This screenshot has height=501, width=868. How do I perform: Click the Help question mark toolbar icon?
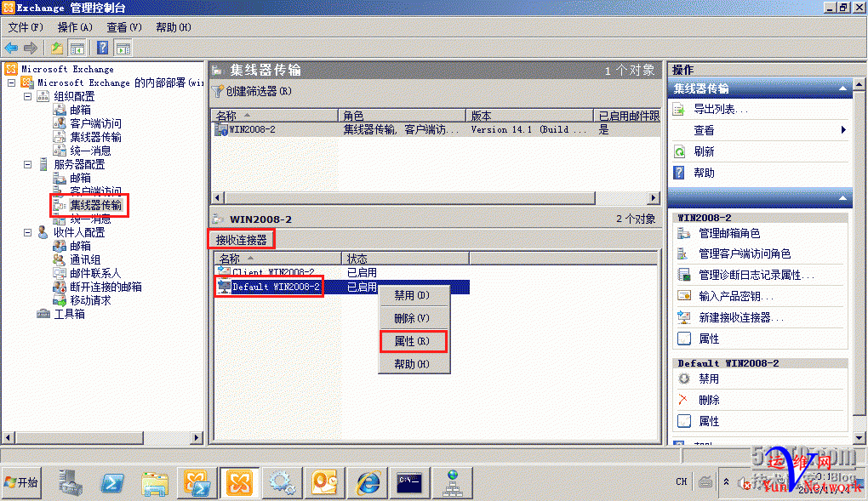tap(102, 48)
